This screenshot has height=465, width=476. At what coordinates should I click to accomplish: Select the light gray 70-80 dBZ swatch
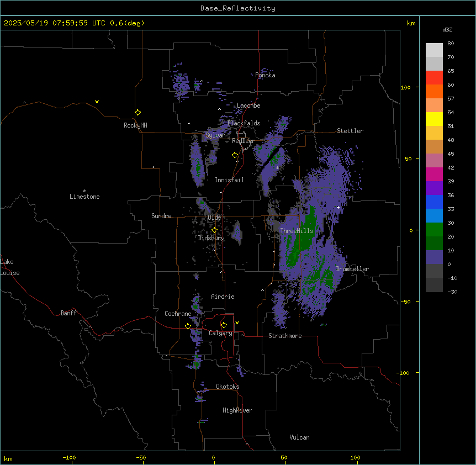pyautogui.click(x=434, y=50)
